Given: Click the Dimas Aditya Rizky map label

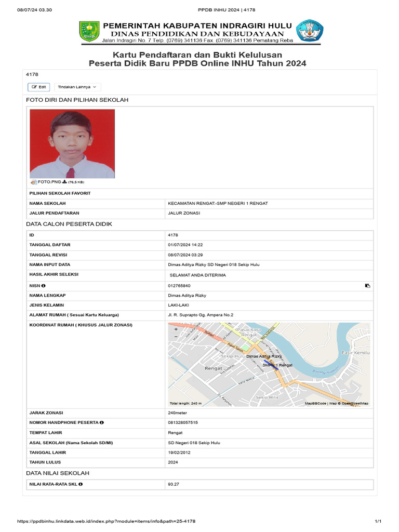Looking at the screenshot, I should click(x=264, y=356).
